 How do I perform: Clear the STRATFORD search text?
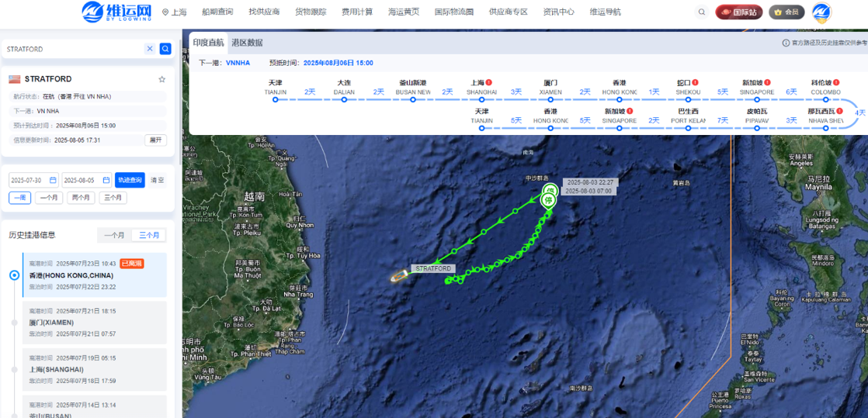point(150,49)
